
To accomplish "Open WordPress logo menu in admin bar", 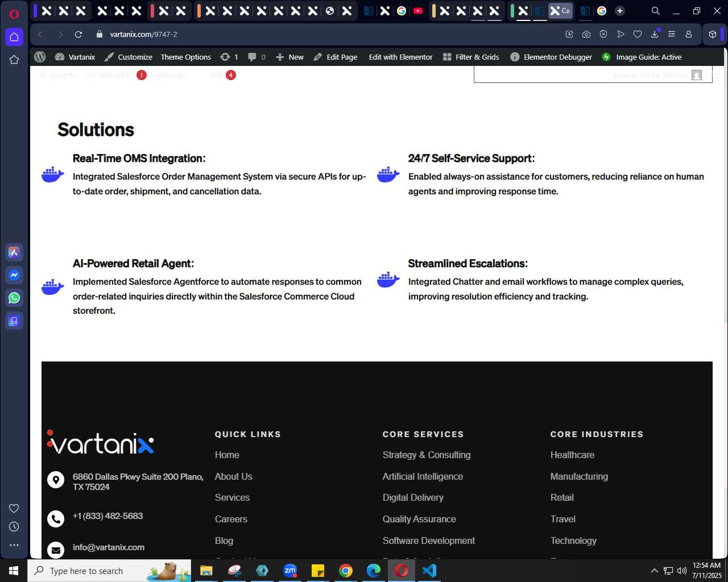I will coord(40,57).
